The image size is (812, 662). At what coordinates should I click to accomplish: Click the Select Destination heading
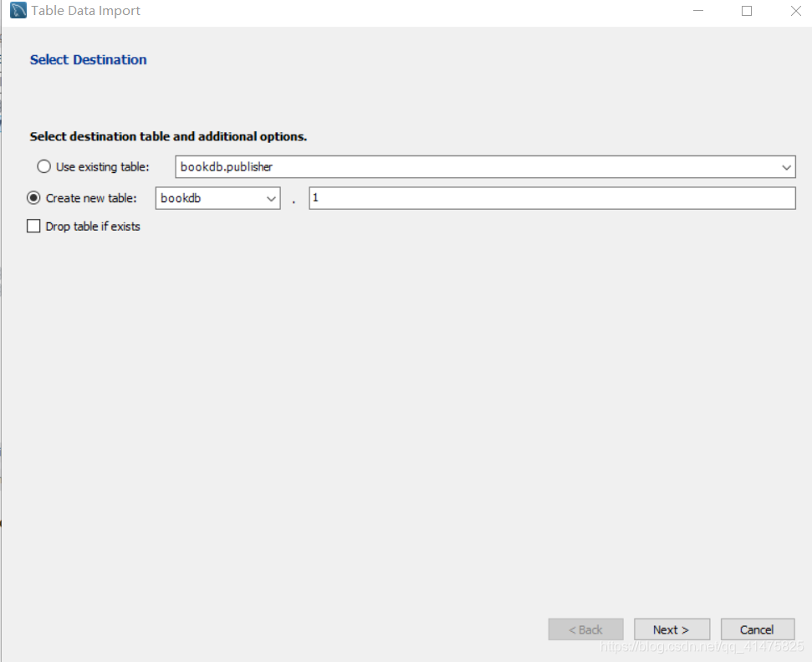pyautogui.click(x=88, y=59)
